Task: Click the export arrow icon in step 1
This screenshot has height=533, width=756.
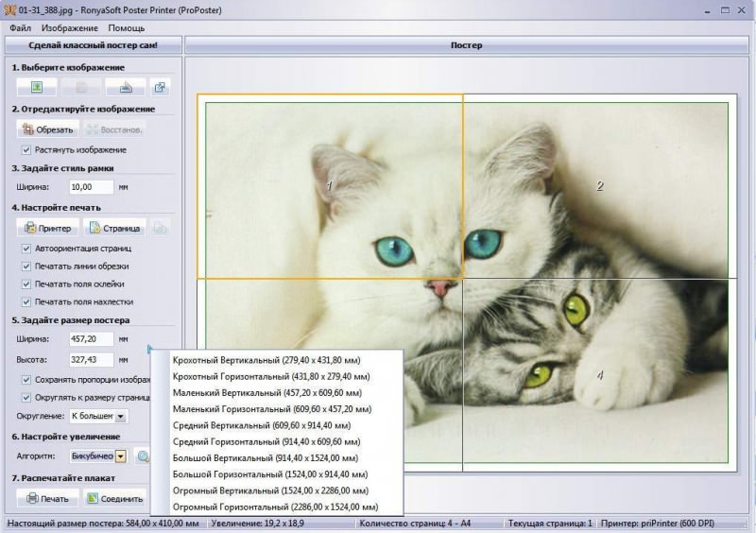Action: pyautogui.click(x=160, y=87)
